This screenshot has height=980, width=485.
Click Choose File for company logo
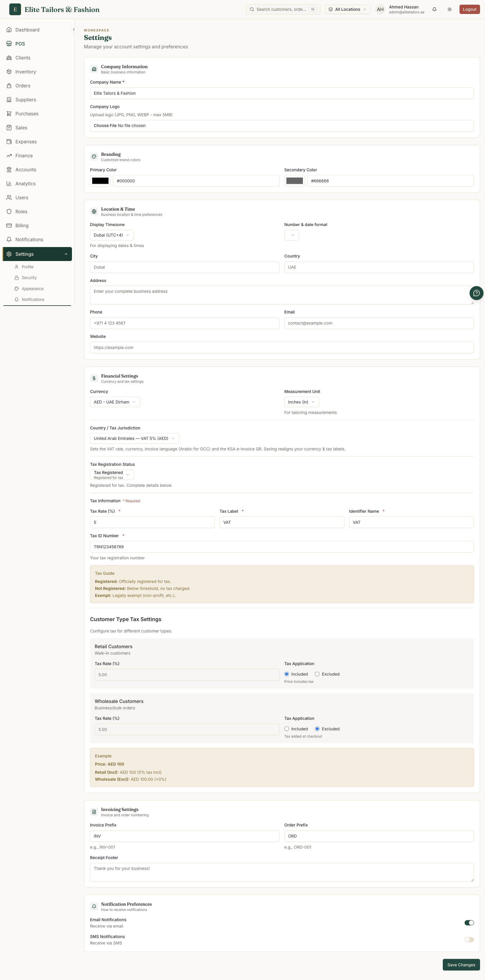point(105,126)
